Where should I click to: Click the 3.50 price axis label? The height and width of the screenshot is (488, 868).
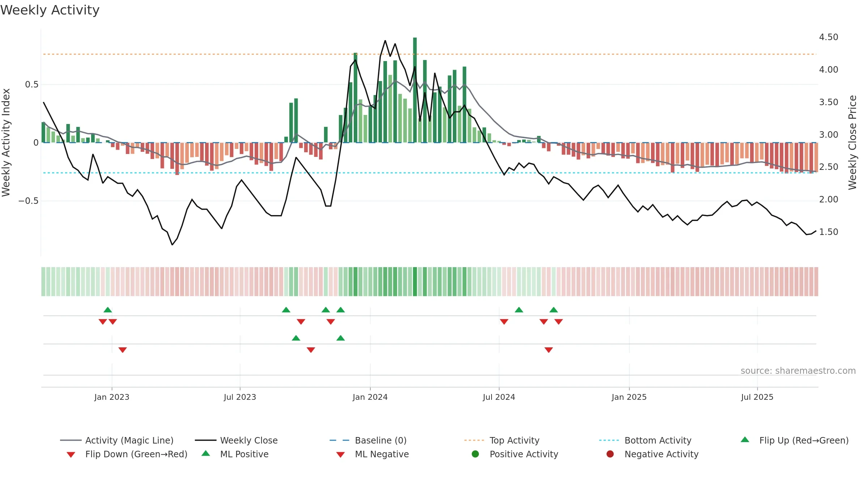click(x=829, y=102)
